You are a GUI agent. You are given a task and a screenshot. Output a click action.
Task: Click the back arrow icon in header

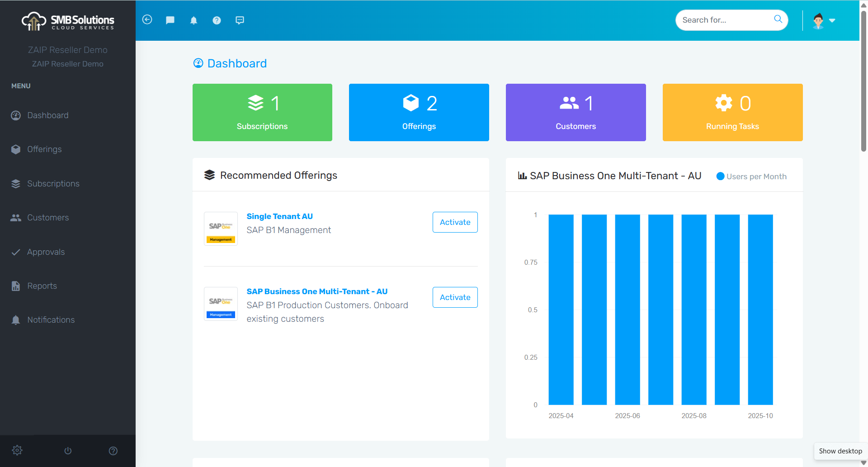point(147,20)
